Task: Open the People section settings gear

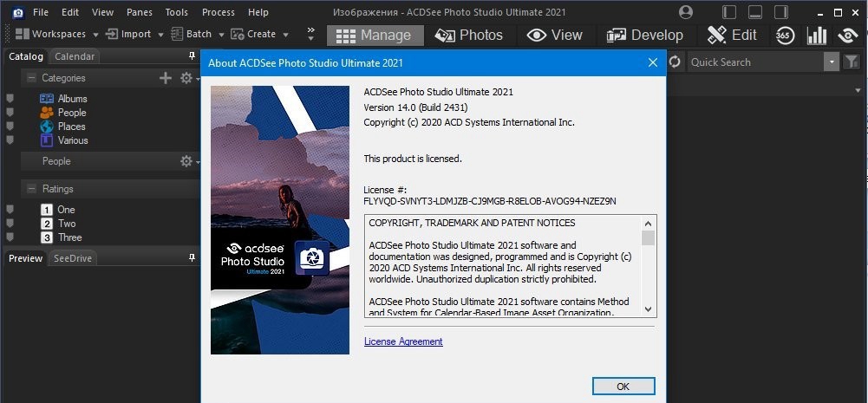Action: pyautogui.click(x=186, y=161)
